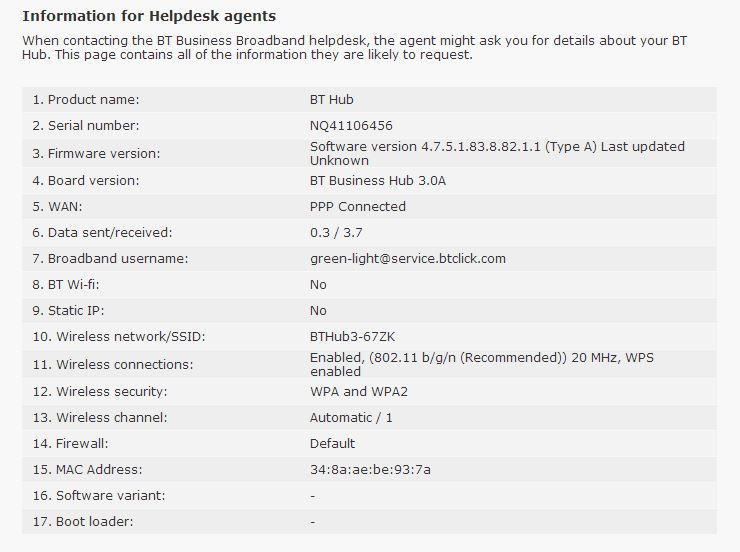Select the SSID BTHub3-67ZK

(x=352, y=336)
